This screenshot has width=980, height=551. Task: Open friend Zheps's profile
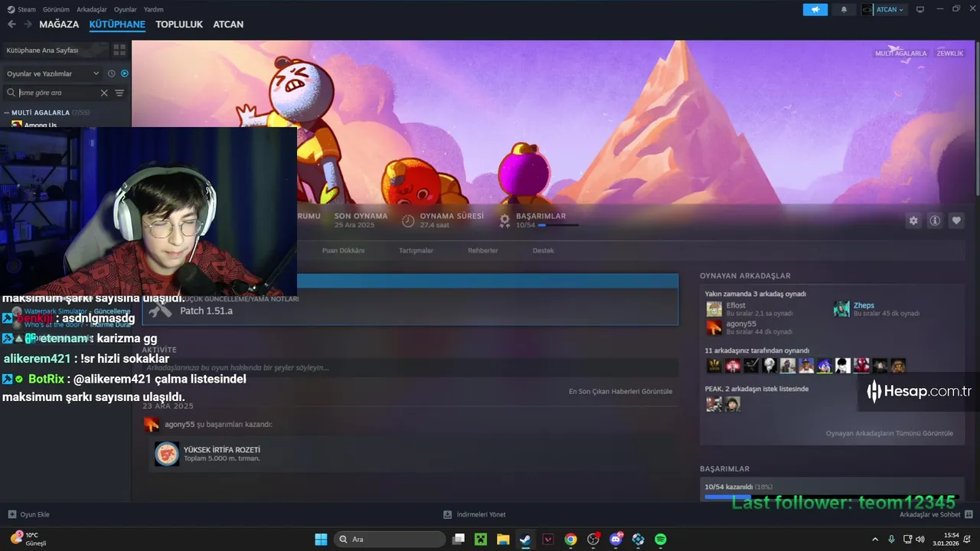click(x=864, y=305)
